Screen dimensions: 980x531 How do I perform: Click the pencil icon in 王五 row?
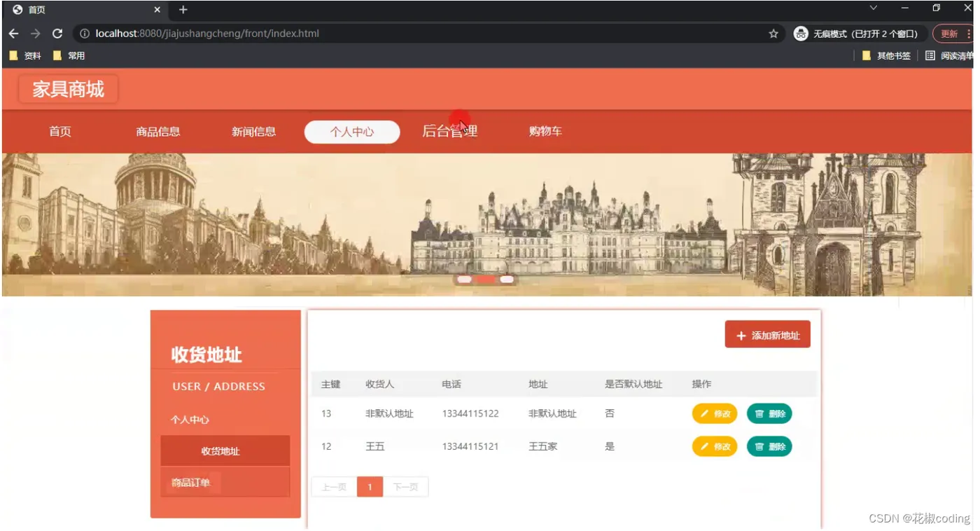point(704,446)
